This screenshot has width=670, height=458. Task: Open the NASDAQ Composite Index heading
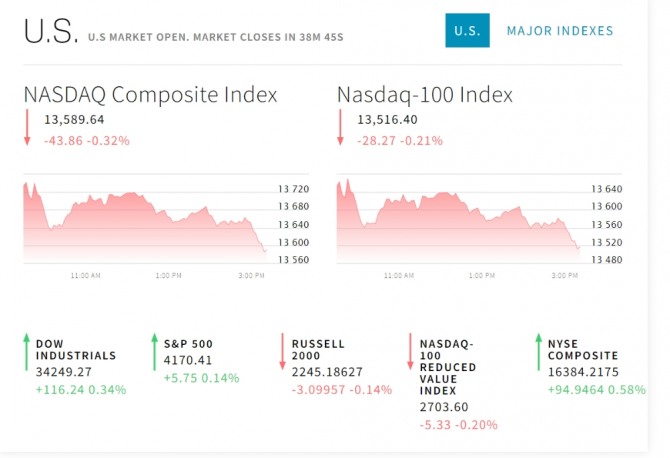tap(151, 95)
